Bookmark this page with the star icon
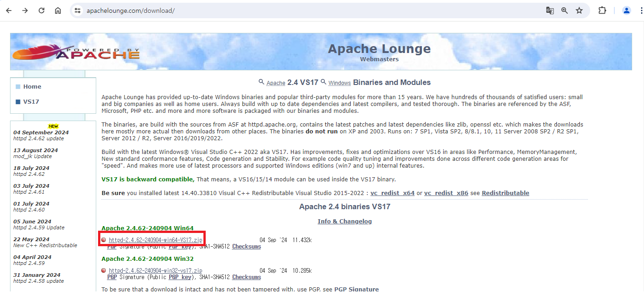The image size is (644, 296). click(579, 11)
